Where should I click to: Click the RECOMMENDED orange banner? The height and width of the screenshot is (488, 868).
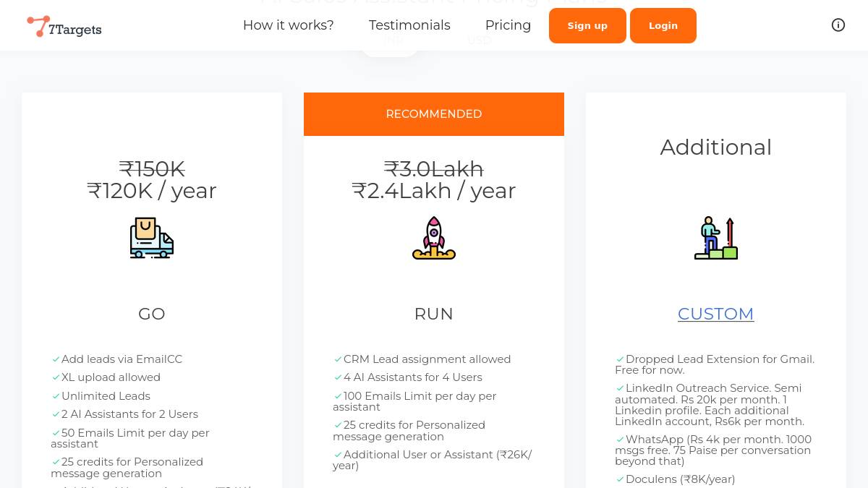tap(434, 114)
